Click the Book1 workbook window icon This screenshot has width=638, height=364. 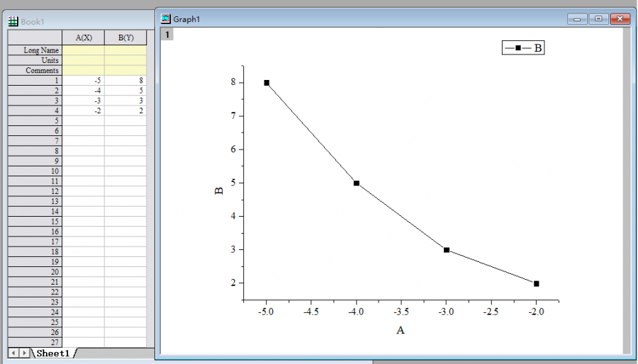(13, 21)
